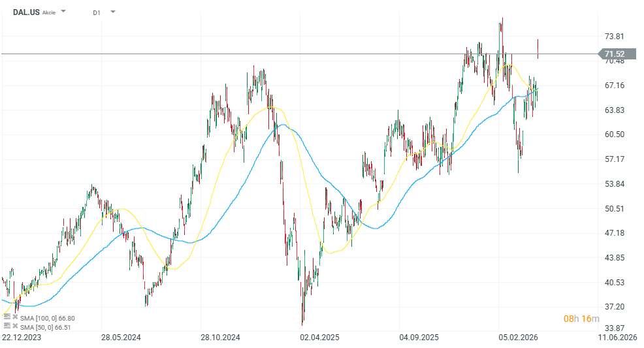This screenshot has height=348, width=644.
Task: Click the 50.51 price axis label
Action: coord(614,209)
